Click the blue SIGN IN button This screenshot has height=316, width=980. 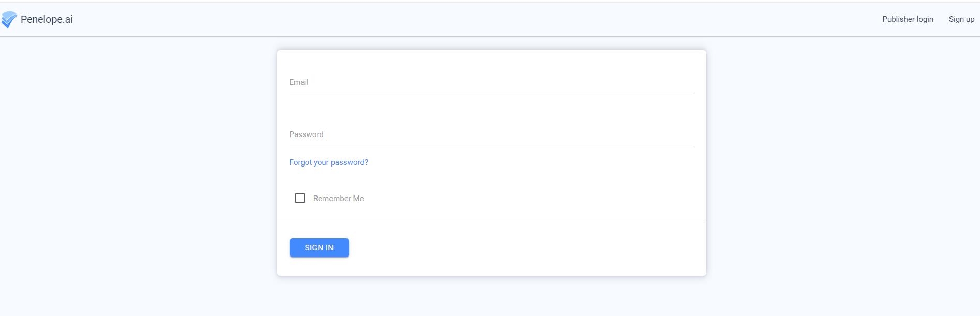coord(319,248)
